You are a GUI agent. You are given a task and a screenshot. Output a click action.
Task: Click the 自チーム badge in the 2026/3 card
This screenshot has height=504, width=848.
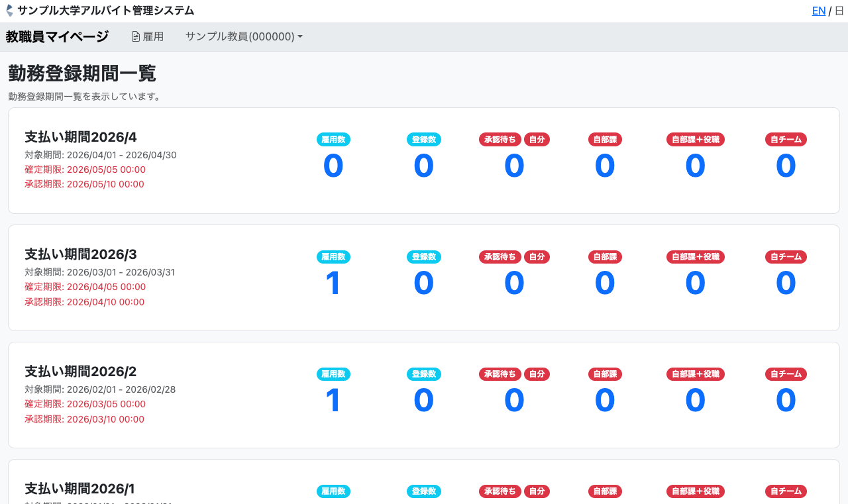786,256
